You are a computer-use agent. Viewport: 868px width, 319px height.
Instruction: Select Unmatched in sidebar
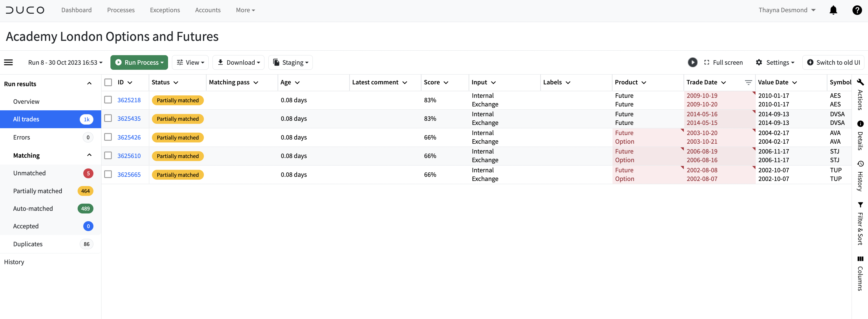point(50,173)
